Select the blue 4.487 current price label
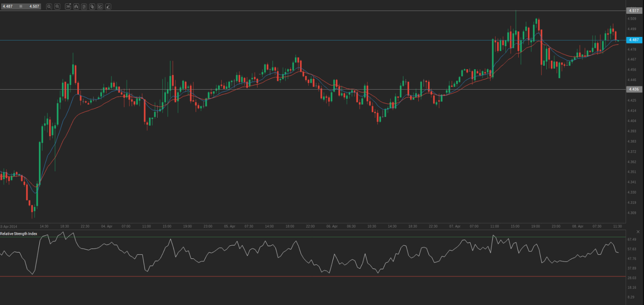 click(x=634, y=40)
